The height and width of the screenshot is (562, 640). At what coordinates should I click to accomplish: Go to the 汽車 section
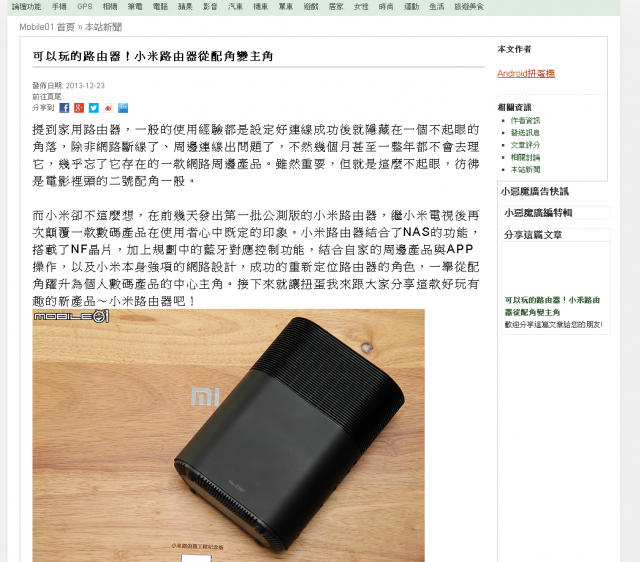click(236, 7)
